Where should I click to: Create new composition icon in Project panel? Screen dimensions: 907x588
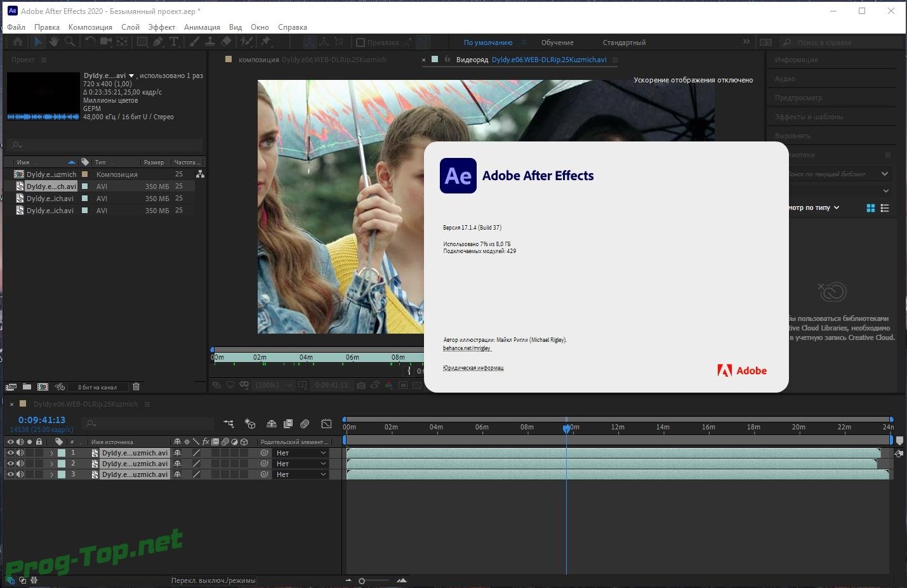43,387
